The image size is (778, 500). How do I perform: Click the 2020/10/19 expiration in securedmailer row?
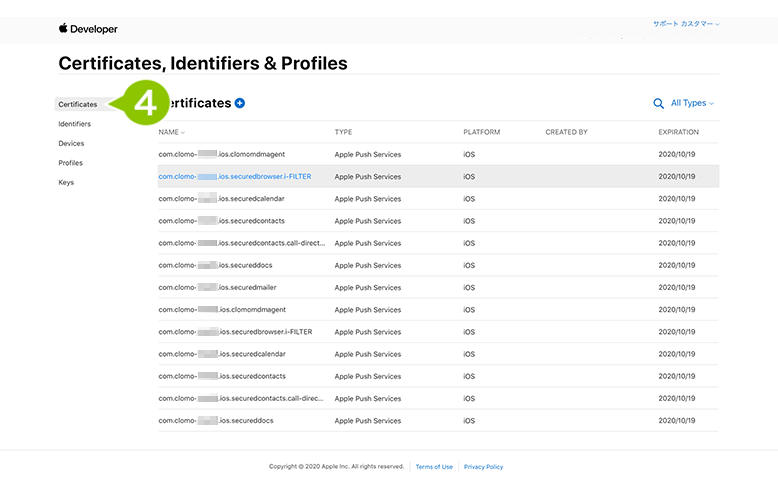click(x=677, y=288)
